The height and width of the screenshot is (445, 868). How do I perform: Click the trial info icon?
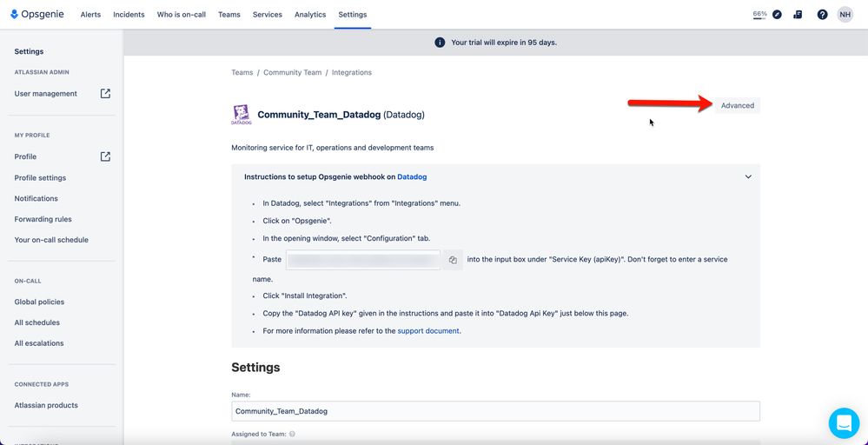(x=440, y=43)
